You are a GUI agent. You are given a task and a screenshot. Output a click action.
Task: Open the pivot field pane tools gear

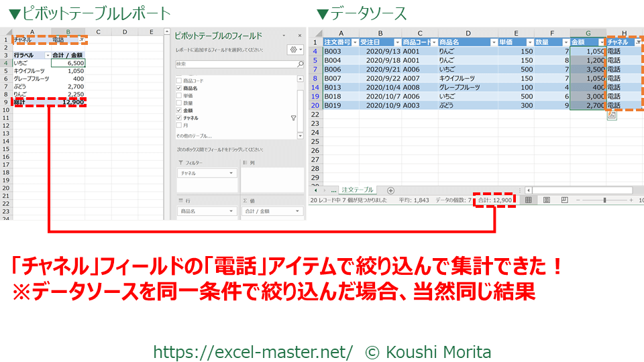[x=295, y=50]
